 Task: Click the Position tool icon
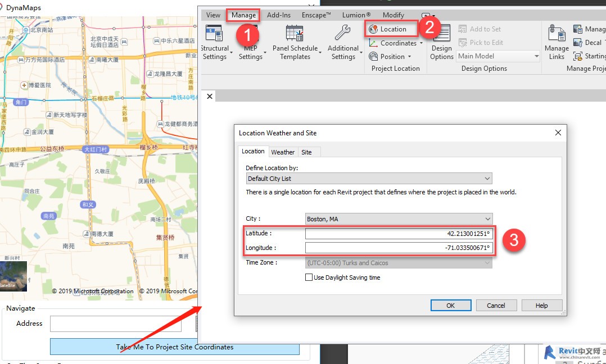point(373,56)
